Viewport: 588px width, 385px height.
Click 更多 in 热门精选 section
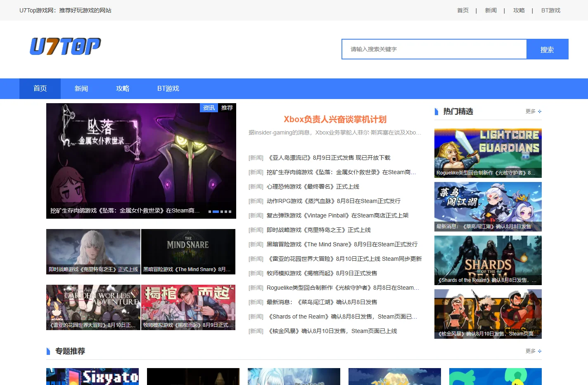[533, 111]
